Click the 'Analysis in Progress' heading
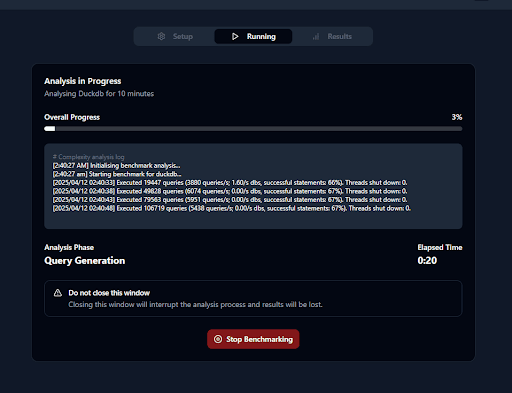512x393 pixels. tap(83, 81)
